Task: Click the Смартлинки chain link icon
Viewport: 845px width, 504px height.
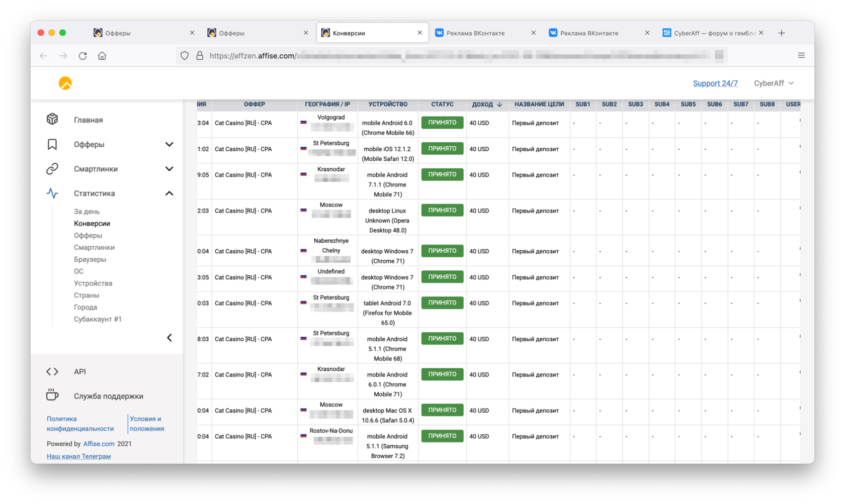Action: click(52, 169)
